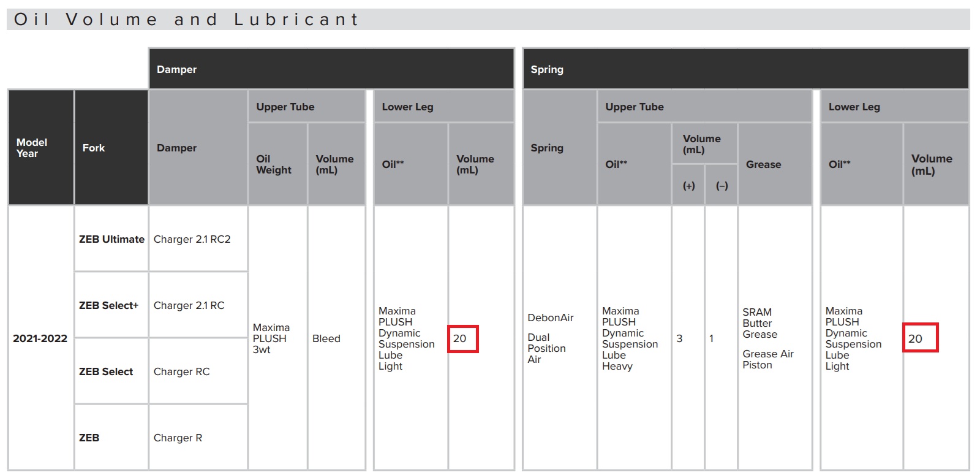Click the (+) volume sub-header

click(x=688, y=185)
